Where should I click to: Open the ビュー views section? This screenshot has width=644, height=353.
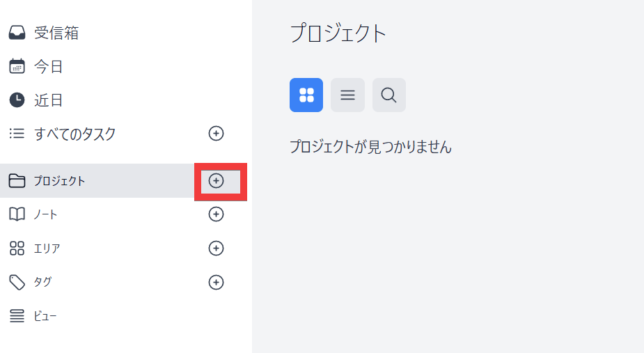45,316
